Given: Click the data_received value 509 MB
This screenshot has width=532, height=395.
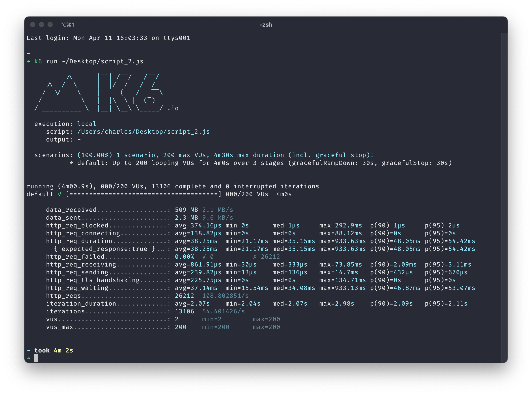Looking at the screenshot, I should (186, 210).
